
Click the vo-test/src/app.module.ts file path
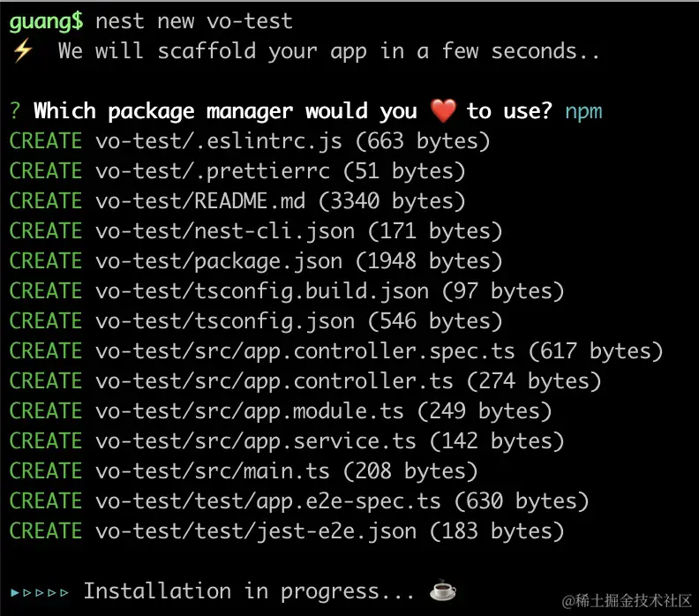pos(250,411)
